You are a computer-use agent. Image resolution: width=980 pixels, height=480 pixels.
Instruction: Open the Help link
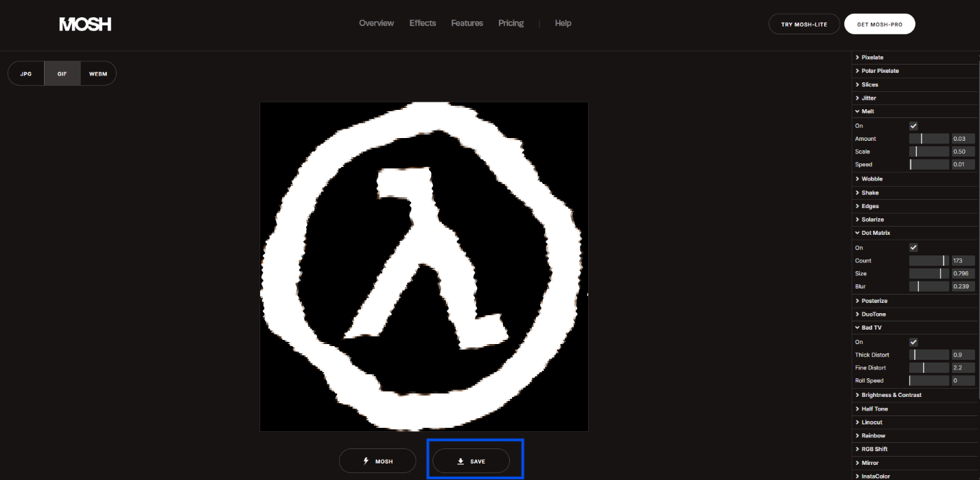563,23
